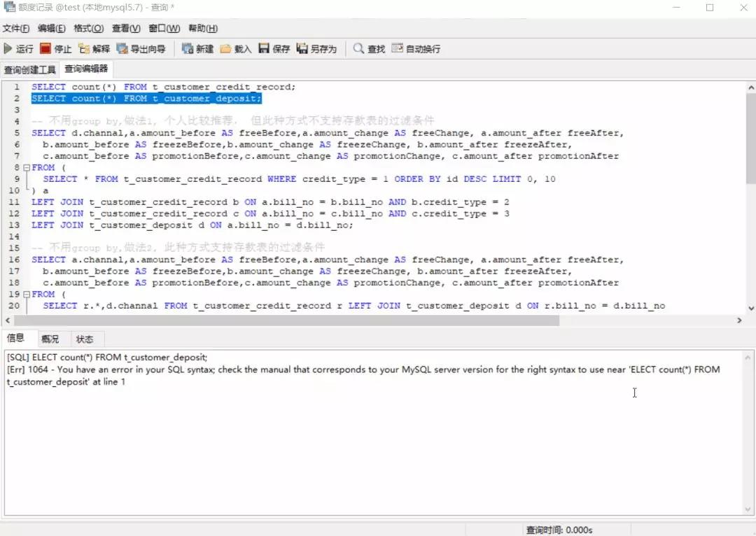Screen dimensions: 756x536
Task: Click the Navicat window icon in title bar
Action: point(9,7)
